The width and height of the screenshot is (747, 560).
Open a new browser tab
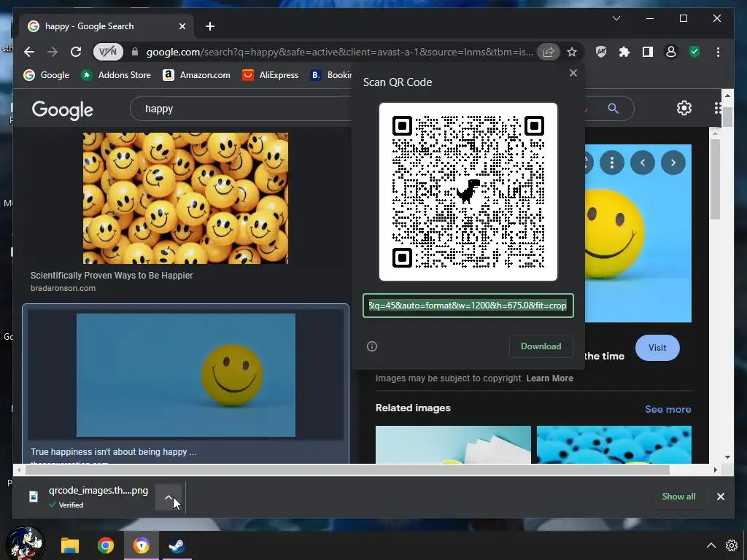click(210, 26)
